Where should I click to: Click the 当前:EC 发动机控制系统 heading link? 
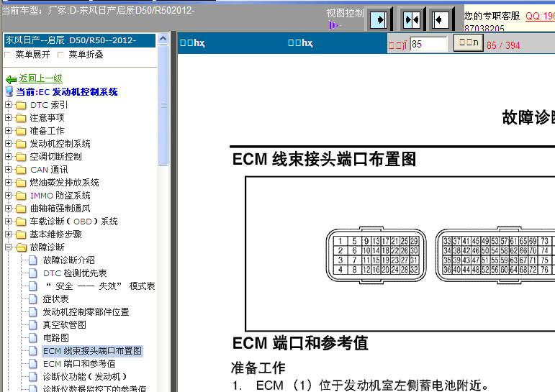point(67,92)
